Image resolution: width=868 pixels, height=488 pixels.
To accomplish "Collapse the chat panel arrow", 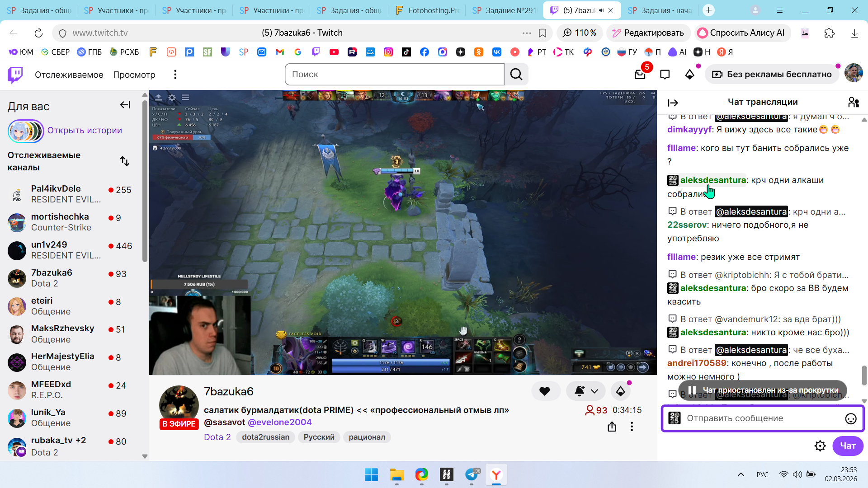I will [x=673, y=103].
